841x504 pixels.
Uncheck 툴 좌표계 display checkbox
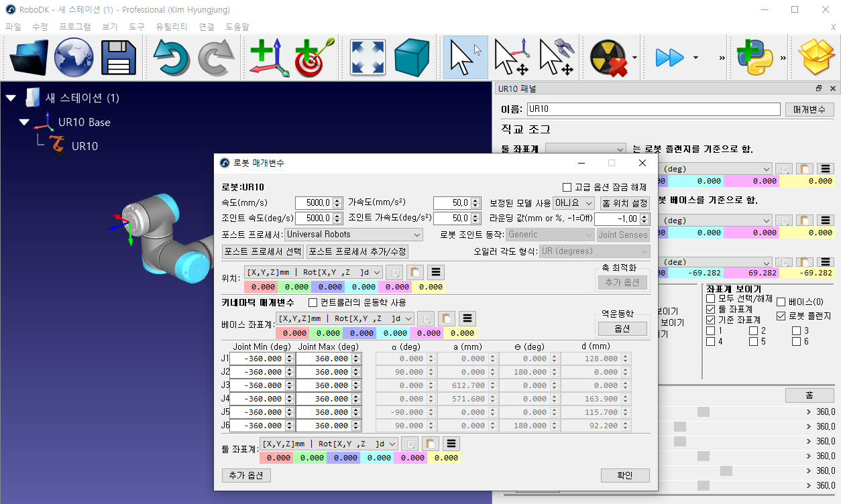tap(711, 310)
